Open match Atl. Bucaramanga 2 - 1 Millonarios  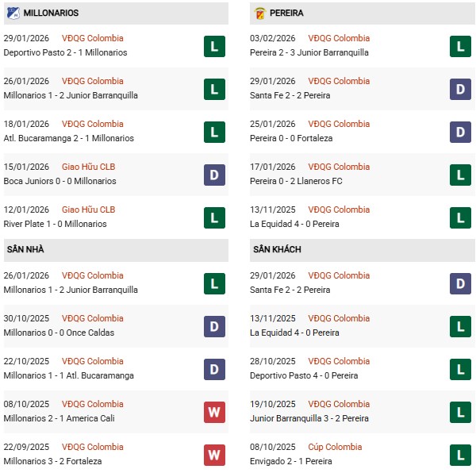tap(68, 138)
